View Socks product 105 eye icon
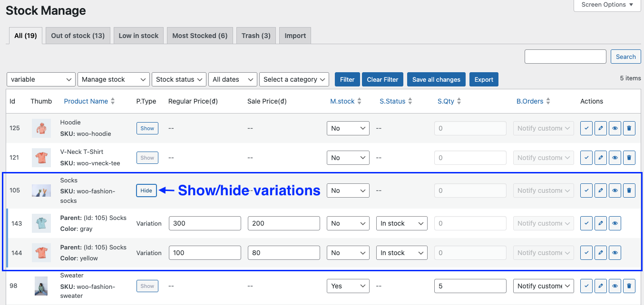 615,191
